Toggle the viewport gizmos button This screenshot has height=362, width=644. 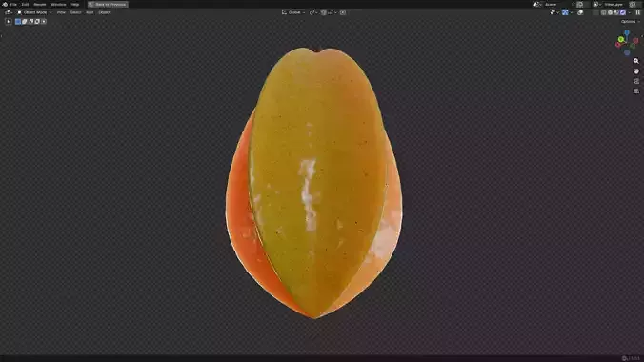click(x=565, y=12)
